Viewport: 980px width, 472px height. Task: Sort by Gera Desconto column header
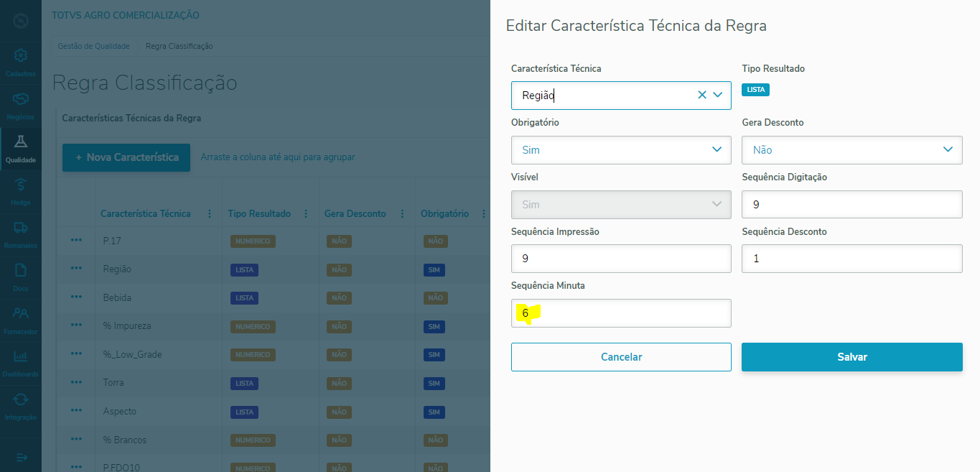click(355, 213)
